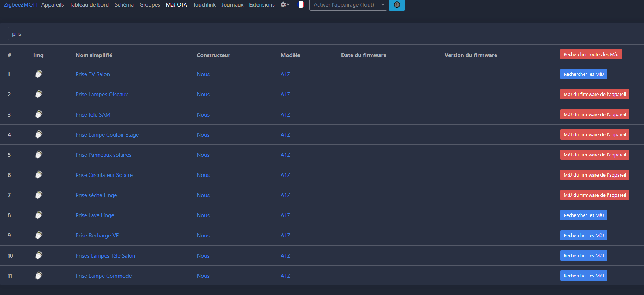Click the plug image for Prise TV Salon
Screen dimensions: 644x295
tap(38, 74)
